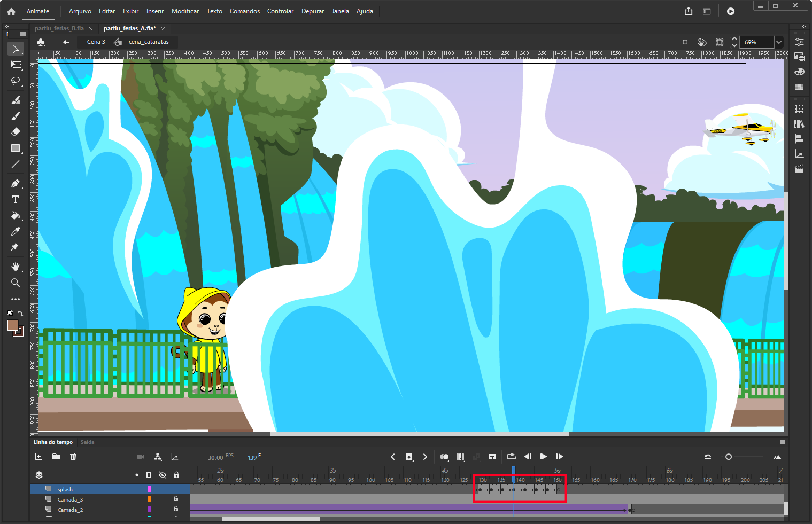This screenshot has height=524, width=812.
Task: Toggle loop playback in timeline controls
Action: point(511,457)
